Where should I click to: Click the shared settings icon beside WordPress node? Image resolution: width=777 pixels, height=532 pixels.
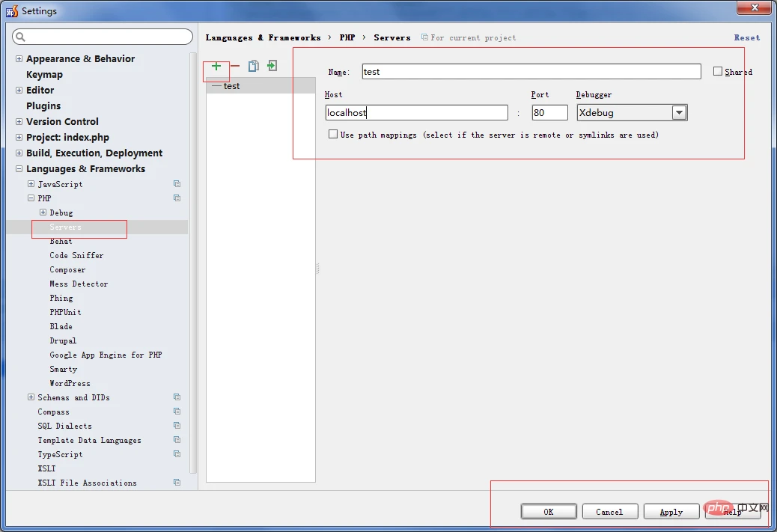[x=177, y=383]
